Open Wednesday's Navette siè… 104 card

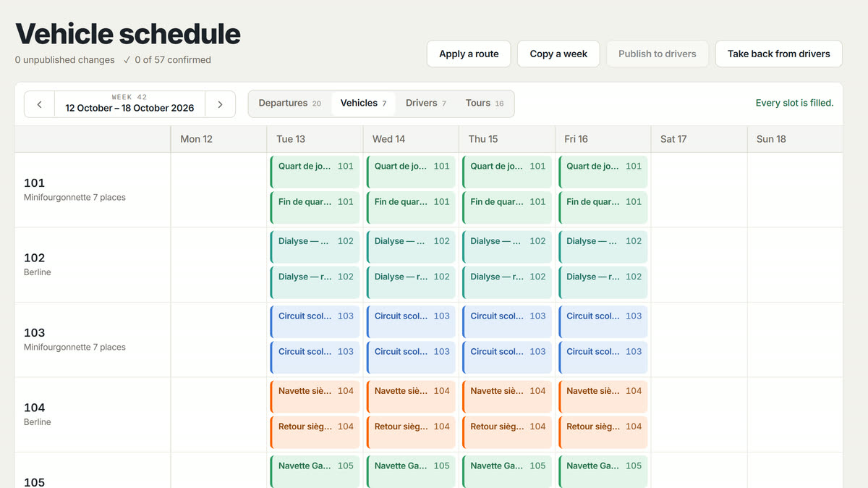click(411, 396)
